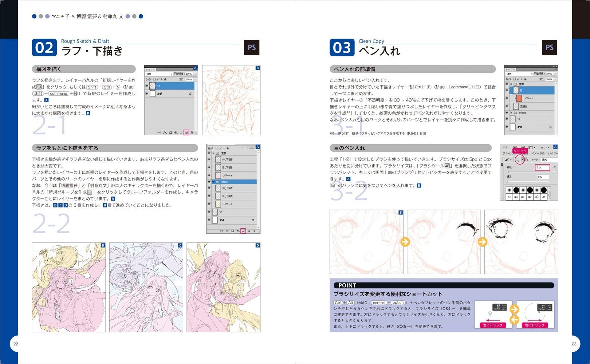Click the pink-highlighted new layer icon
This screenshot has height=364, width=590.
click(186, 132)
